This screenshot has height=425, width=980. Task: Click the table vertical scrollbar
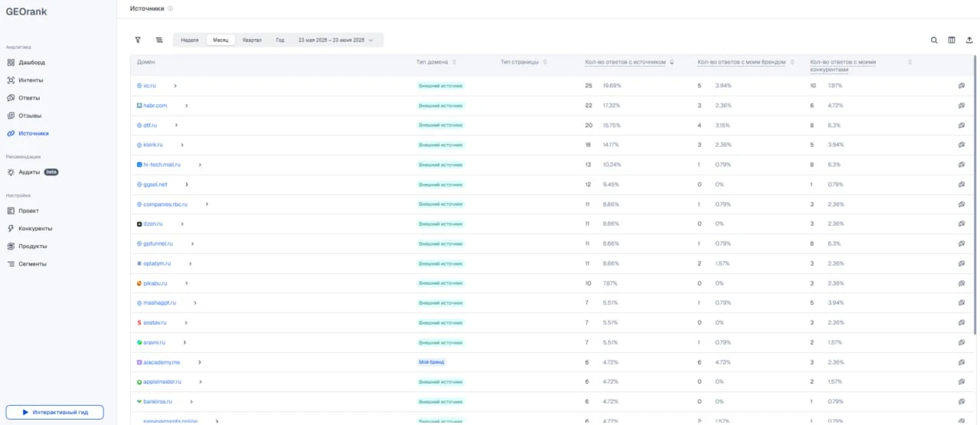(975, 195)
